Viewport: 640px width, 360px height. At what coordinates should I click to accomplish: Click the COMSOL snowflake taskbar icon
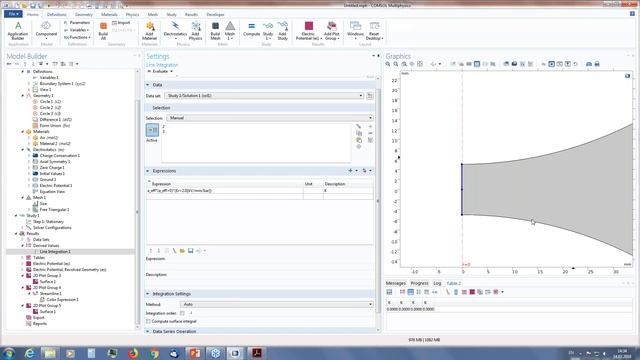(x=215, y=353)
